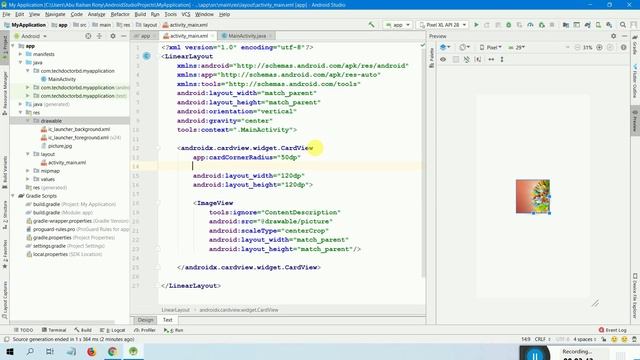
Task: Click the horizontal expand arrows icon in preview toolbar
Action: click(491, 59)
